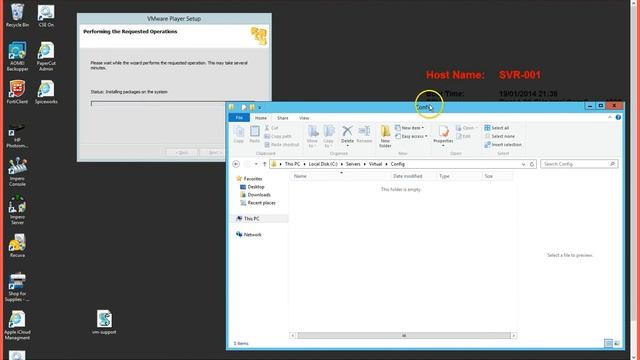Switch to the Share ribbon tab
The height and width of the screenshot is (360, 640).
(x=282, y=118)
